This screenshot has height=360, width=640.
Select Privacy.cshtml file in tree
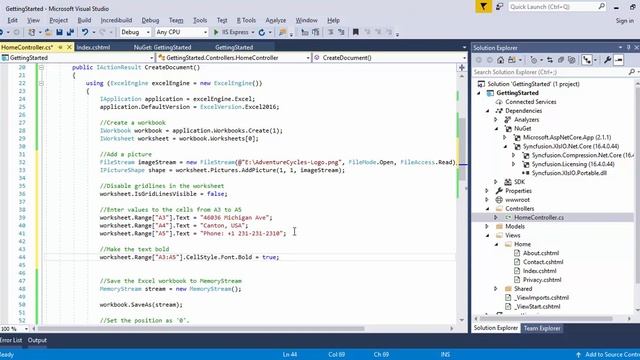click(542, 280)
